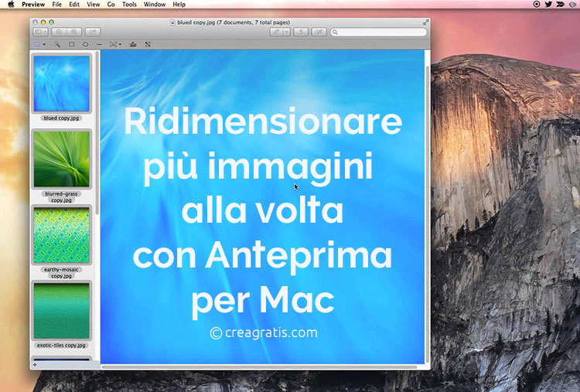Select the Instant Alpha wand tool
580x392 pixels.
pyautogui.click(x=57, y=44)
